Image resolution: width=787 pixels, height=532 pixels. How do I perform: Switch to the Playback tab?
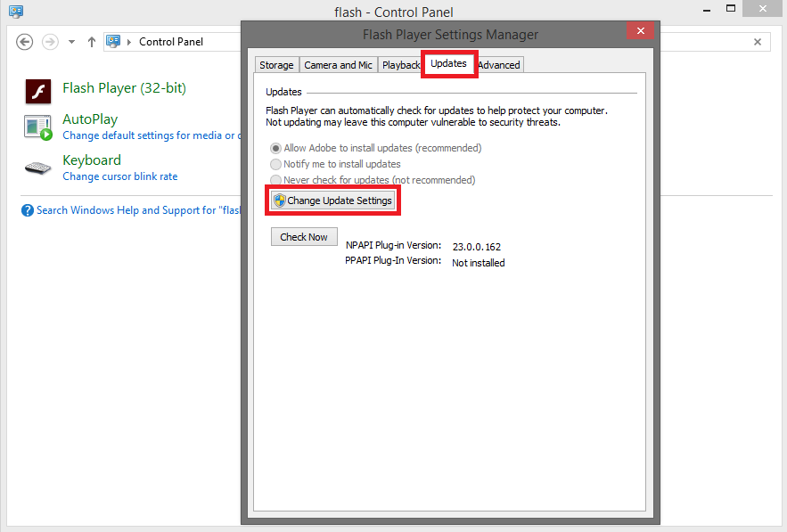400,65
